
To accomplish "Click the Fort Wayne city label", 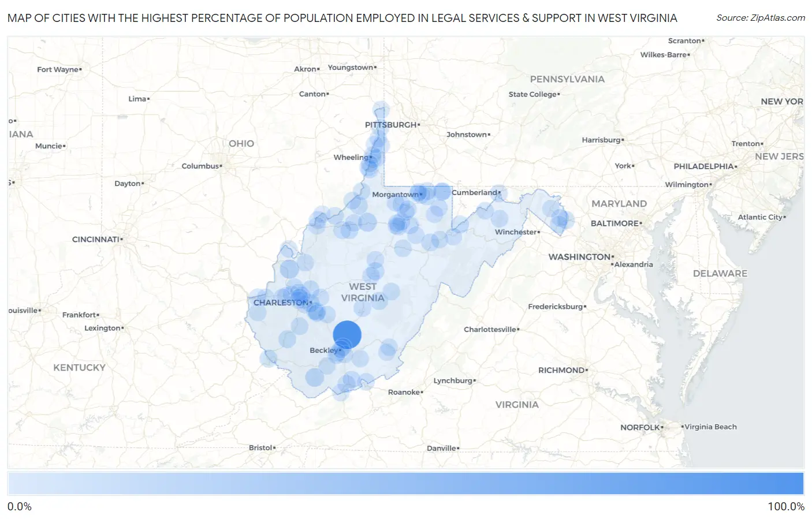I will (58, 69).
